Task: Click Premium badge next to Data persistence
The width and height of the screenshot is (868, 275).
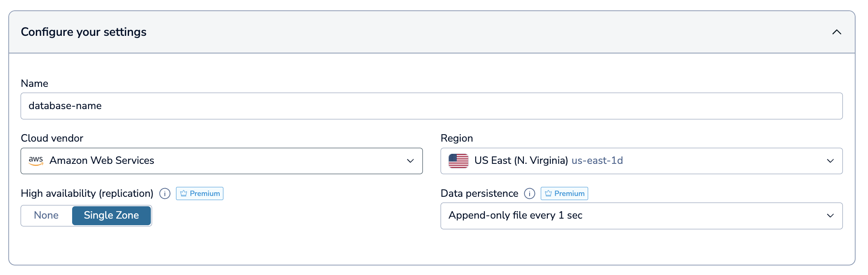Action: pyautogui.click(x=569, y=193)
